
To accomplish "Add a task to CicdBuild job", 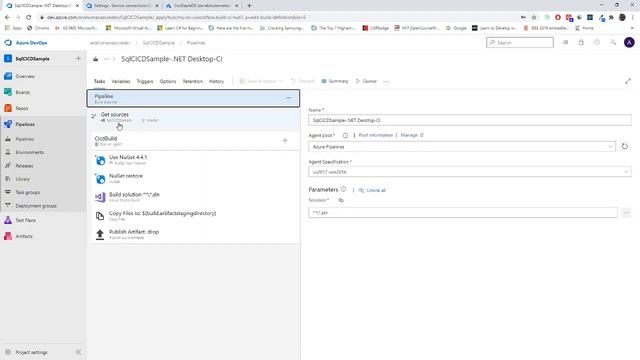I will 285,140.
